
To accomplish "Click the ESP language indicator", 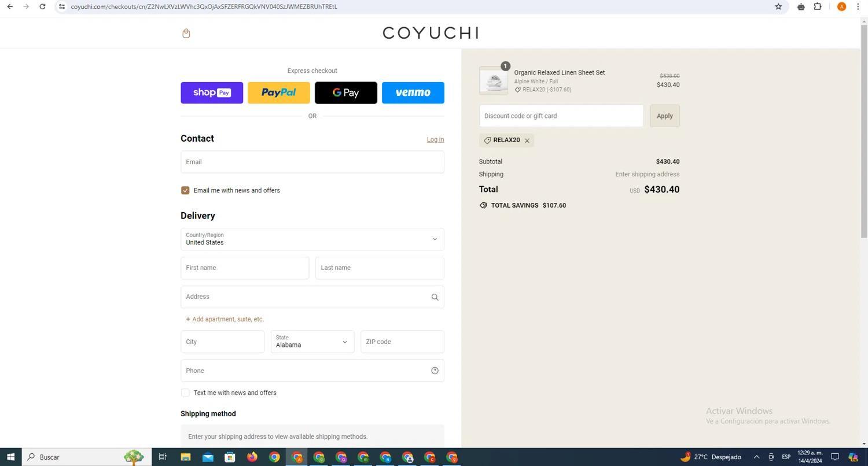I will click(x=786, y=457).
